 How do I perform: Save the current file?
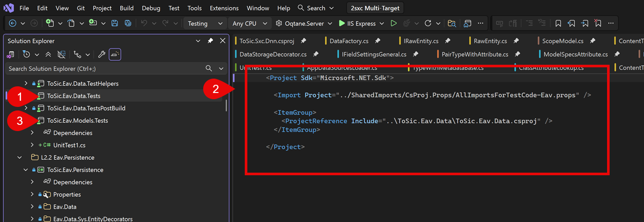tap(115, 23)
